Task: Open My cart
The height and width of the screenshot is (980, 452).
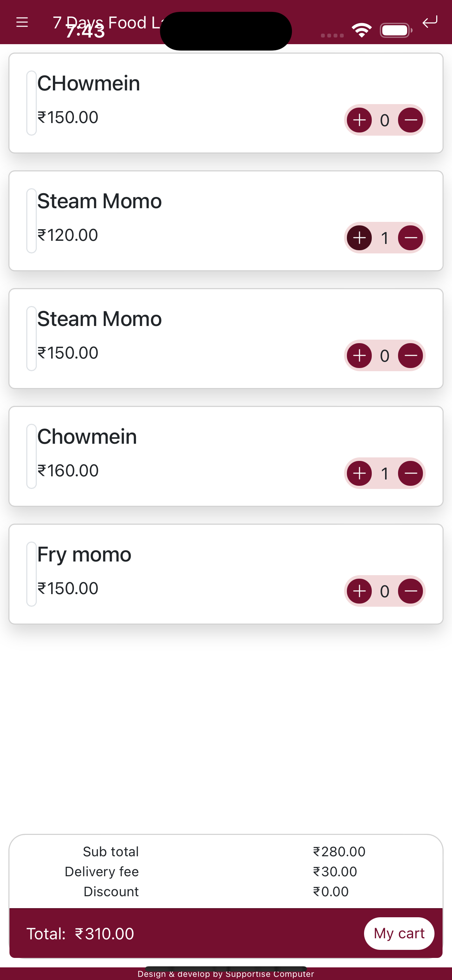Action: click(399, 933)
